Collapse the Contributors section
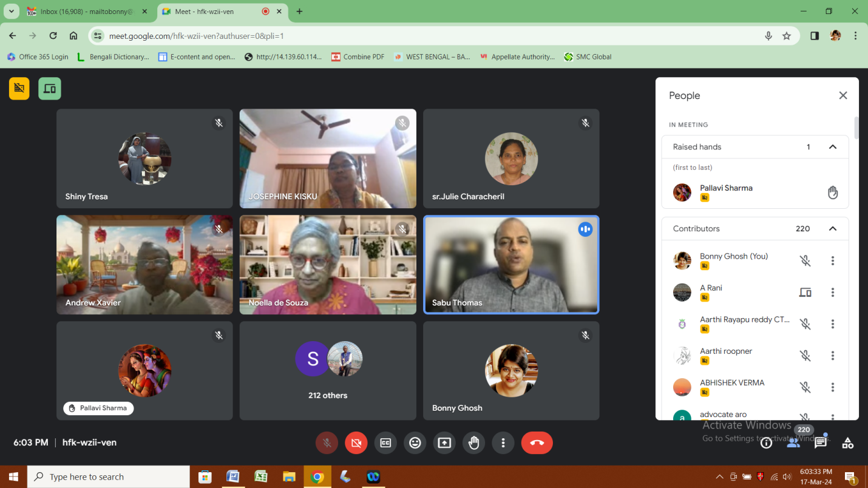The height and width of the screenshot is (488, 868). pos(832,229)
